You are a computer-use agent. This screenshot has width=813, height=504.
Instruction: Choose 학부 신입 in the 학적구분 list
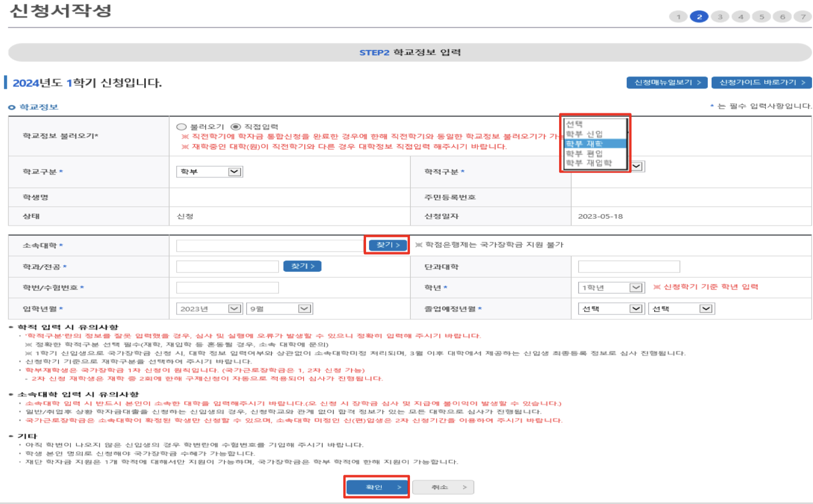[585, 134]
